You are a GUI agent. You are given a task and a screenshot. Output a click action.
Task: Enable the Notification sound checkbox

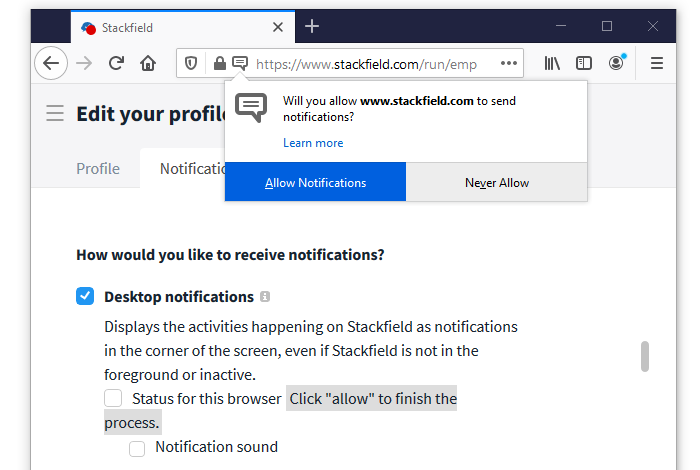click(x=137, y=449)
